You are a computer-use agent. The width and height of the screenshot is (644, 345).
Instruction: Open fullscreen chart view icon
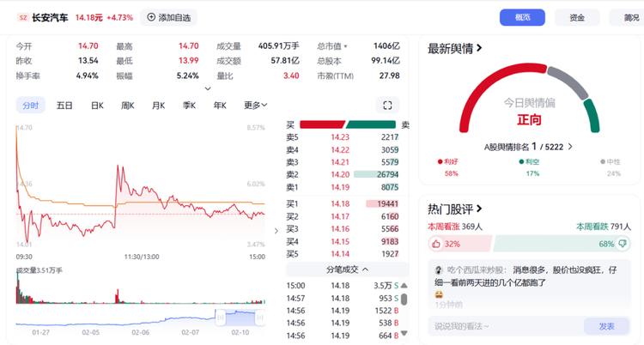pyautogui.click(x=387, y=106)
